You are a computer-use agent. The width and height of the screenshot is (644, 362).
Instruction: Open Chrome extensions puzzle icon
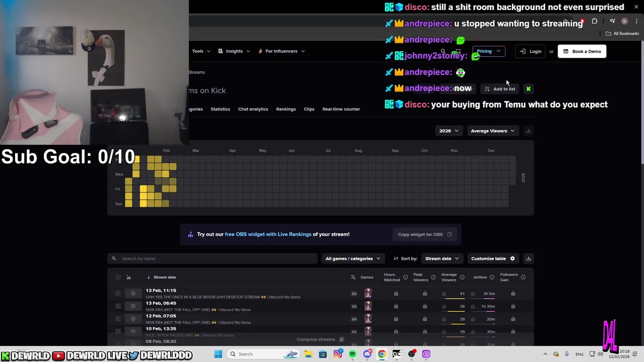(594, 21)
